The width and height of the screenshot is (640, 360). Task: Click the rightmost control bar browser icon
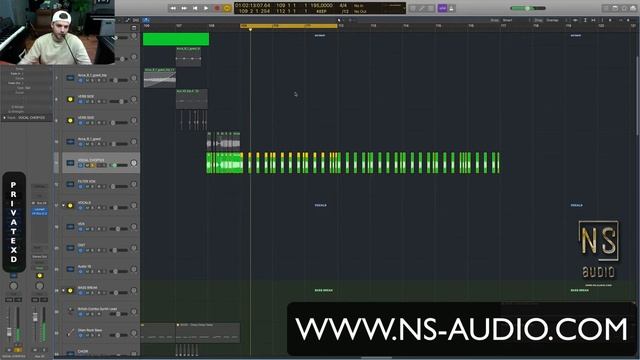coord(633,8)
